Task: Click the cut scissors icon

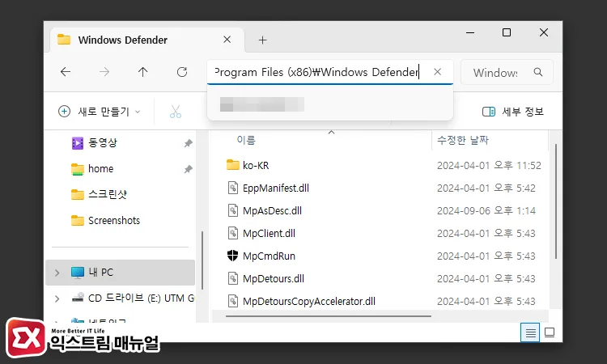Action: (176, 112)
